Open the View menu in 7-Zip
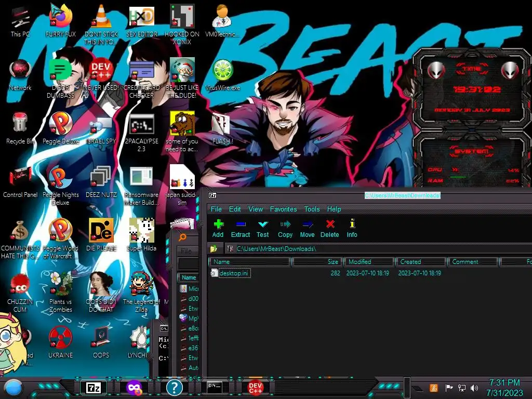 pos(256,209)
